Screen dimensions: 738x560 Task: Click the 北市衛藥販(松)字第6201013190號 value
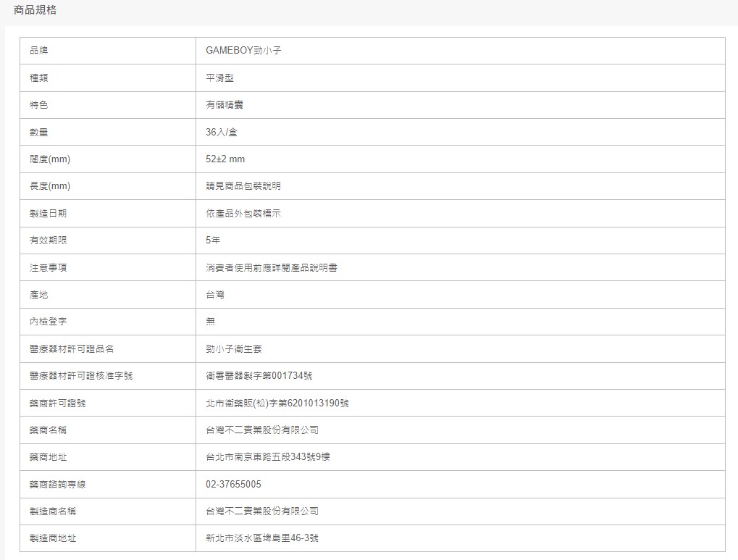tap(277, 403)
